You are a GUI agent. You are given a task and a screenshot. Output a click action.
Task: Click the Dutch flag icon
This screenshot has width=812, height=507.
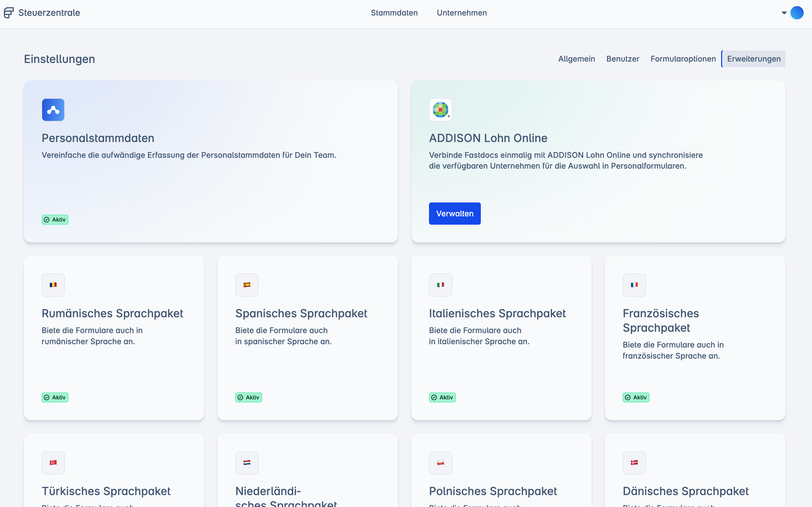[247, 463]
